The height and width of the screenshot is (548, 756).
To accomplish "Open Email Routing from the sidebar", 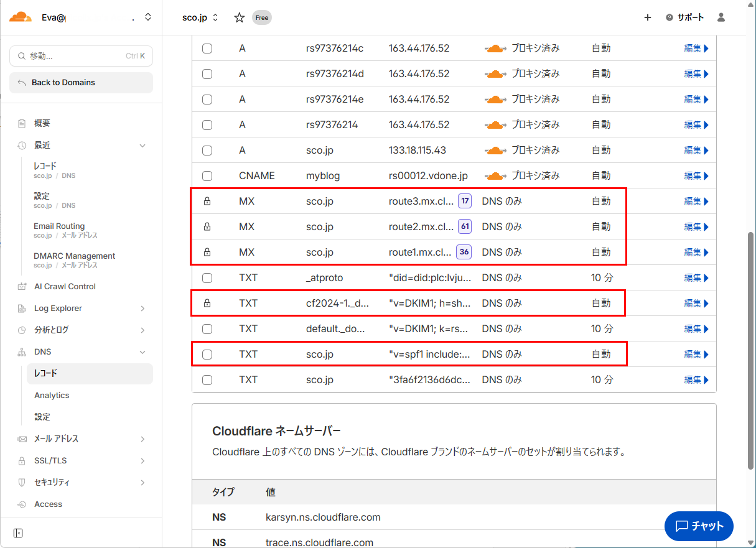I will pos(60,226).
